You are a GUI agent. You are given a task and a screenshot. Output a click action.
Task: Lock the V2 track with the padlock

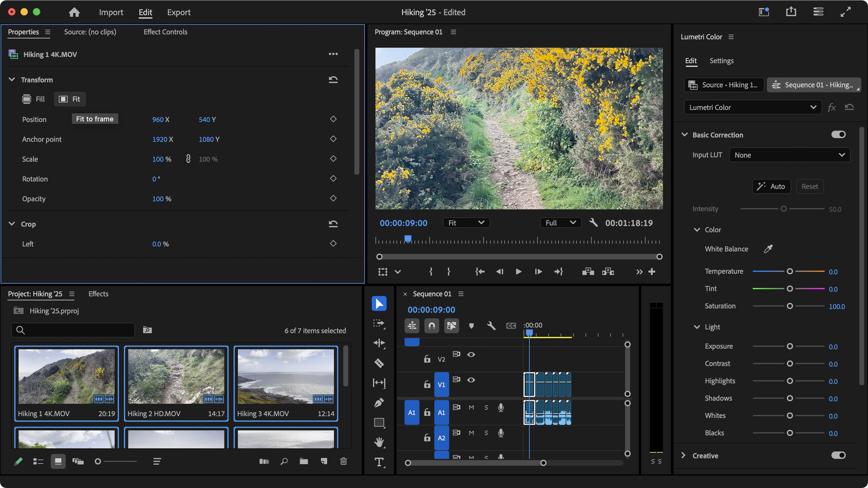427,359
